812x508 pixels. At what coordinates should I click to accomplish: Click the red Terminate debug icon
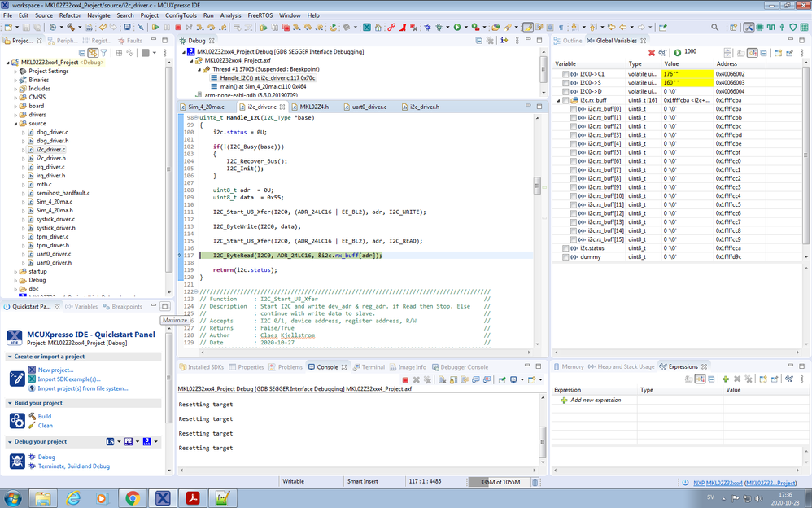pyautogui.click(x=178, y=28)
